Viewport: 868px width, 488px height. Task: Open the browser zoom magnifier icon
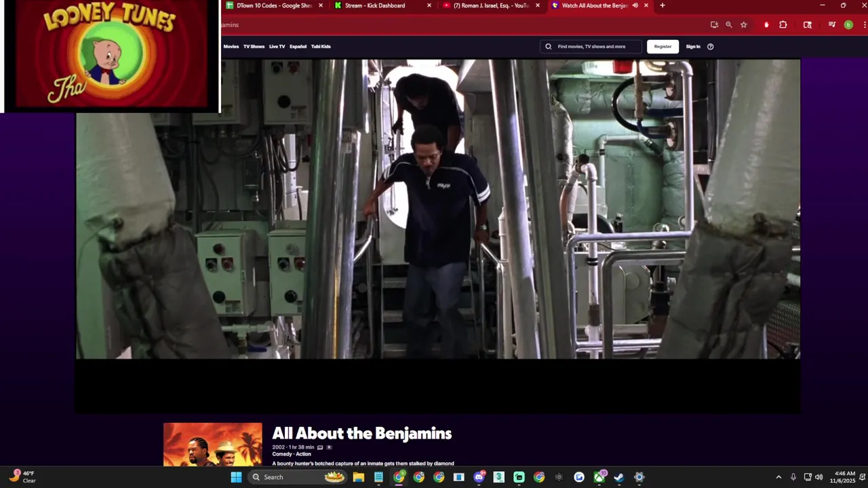click(x=729, y=25)
